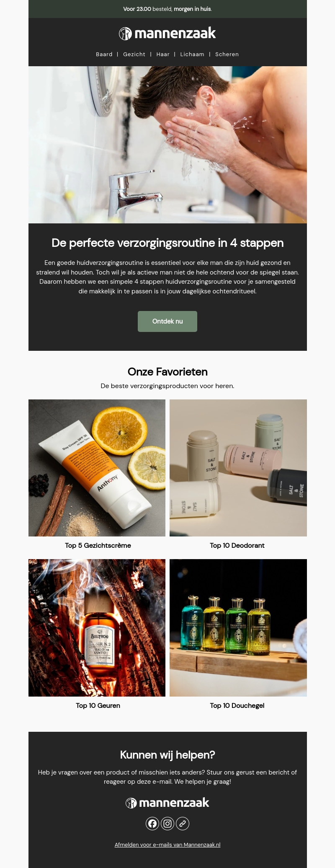
Task: Open the Top 10 Geuren link
Action: 98,705
